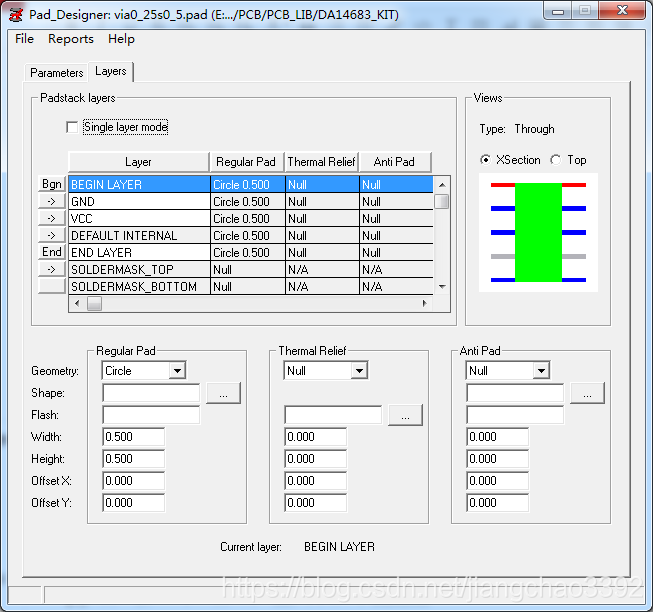The height and width of the screenshot is (612, 653).
Task: Enable Single layer mode checkbox
Action: click(x=72, y=127)
